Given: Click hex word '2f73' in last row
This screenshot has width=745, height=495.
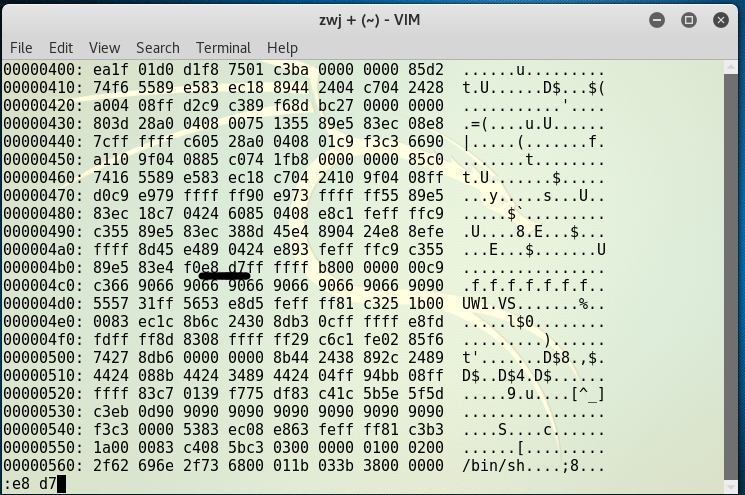Looking at the screenshot, I should coord(201,466).
